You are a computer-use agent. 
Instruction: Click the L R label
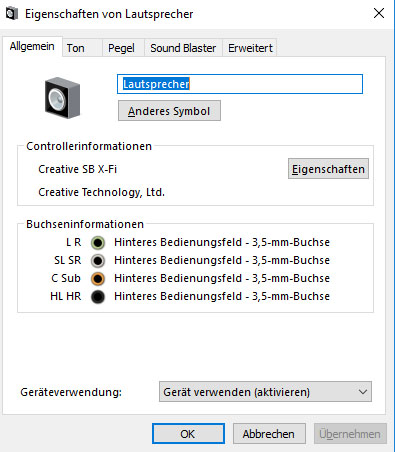point(74,242)
